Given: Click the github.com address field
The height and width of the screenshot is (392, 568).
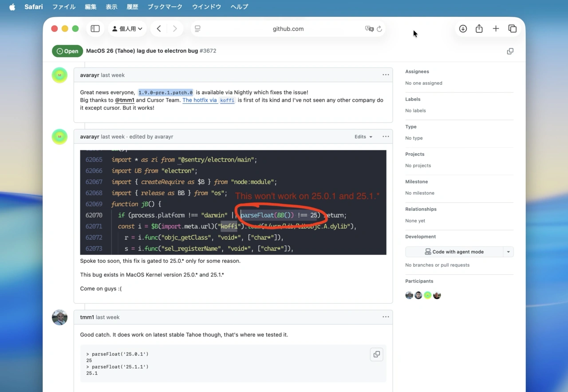Looking at the screenshot, I should tap(288, 29).
